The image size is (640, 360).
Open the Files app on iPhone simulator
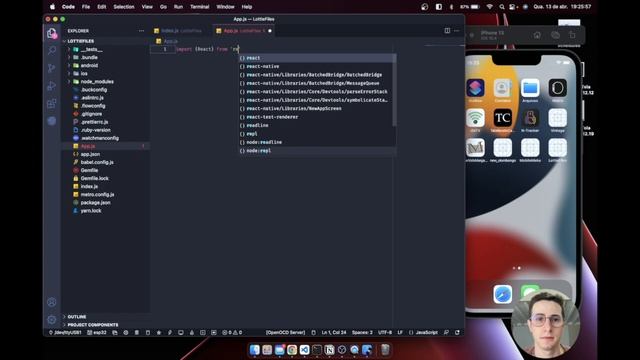530,88
